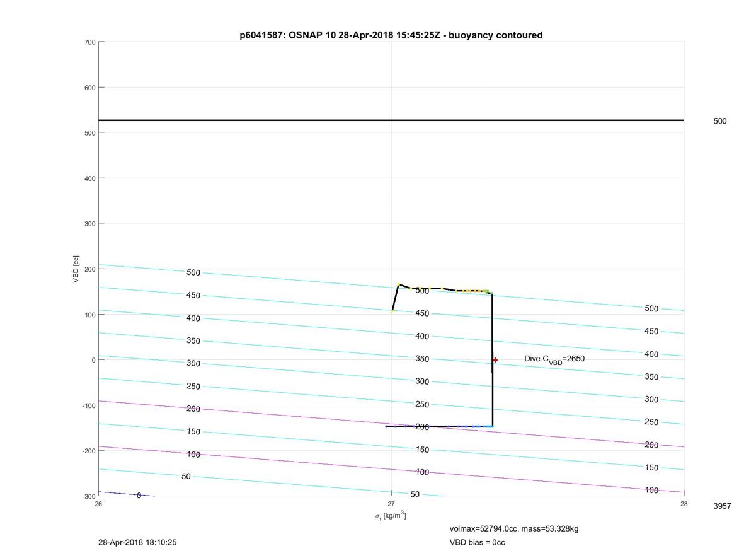This screenshot has width=756, height=558.
Task: Click the "3957" value beside the x-axis
Action: [x=722, y=506]
